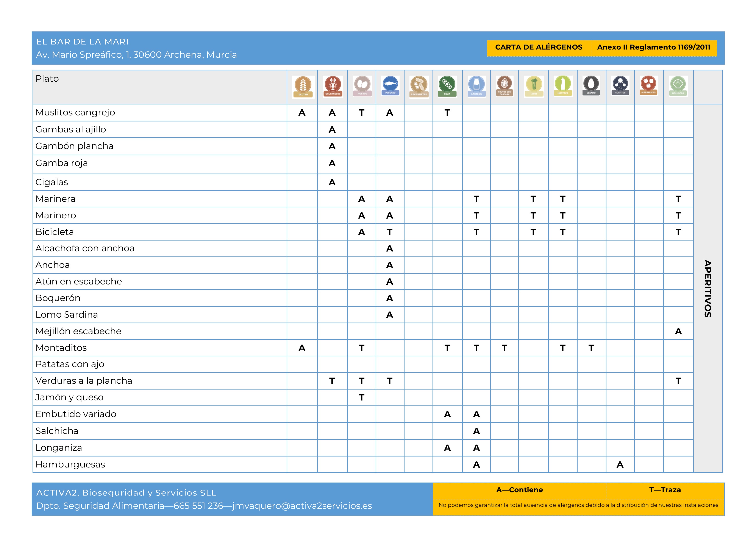The width and height of the screenshot is (756, 534).
Task: Select Atún en escabeche dish
Action: [x=79, y=281]
